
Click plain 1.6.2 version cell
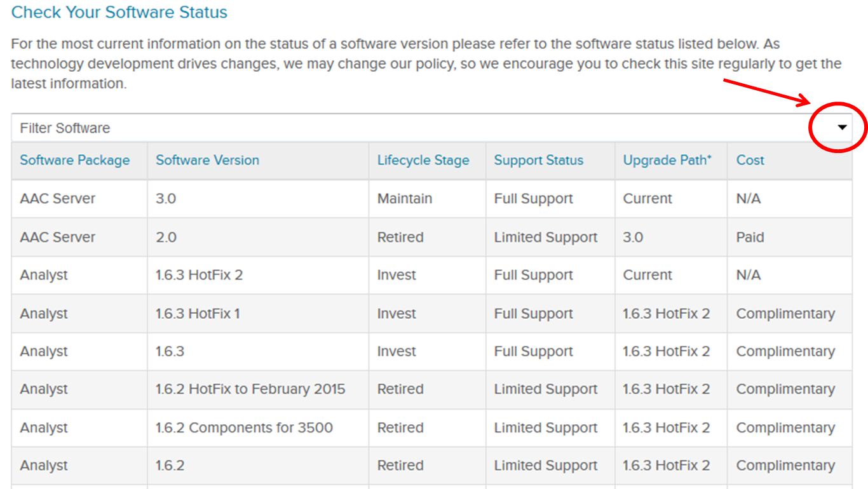click(170, 466)
